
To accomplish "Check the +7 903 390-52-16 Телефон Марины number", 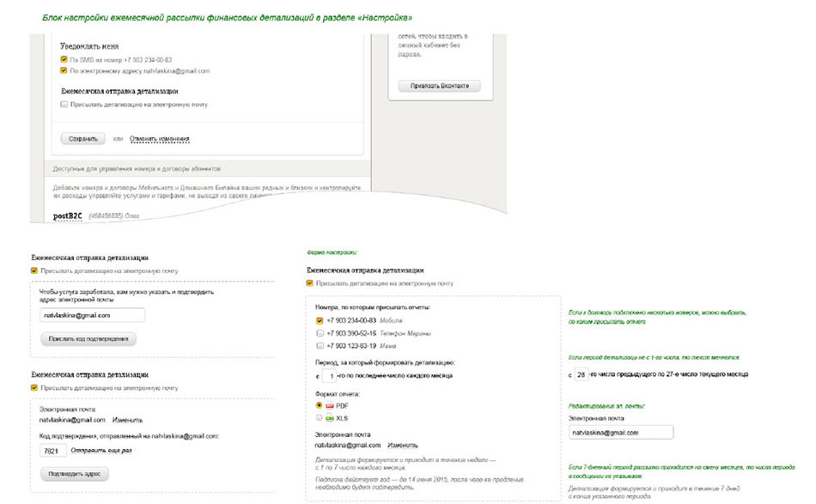I will point(320,333).
